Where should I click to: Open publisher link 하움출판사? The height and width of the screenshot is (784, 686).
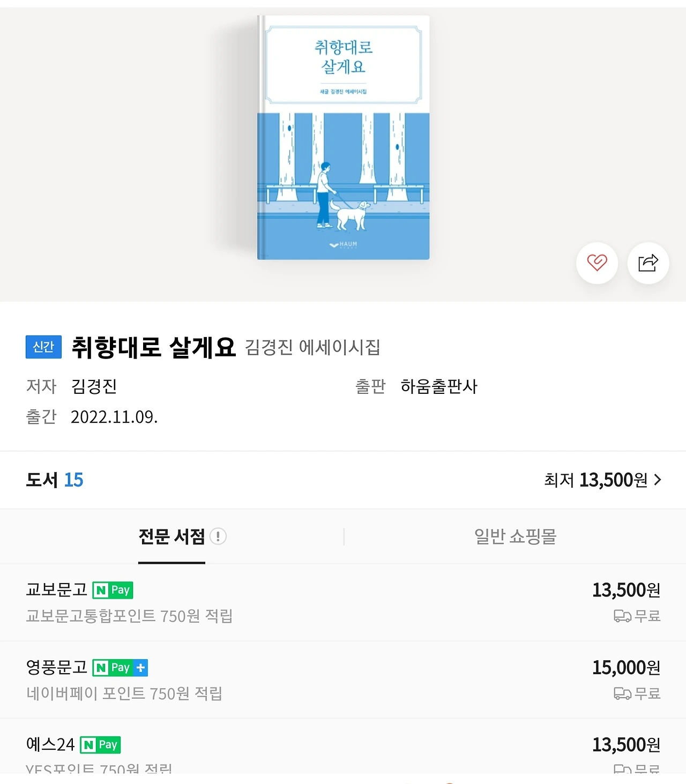pyautogui.click(x=438, y=386)
